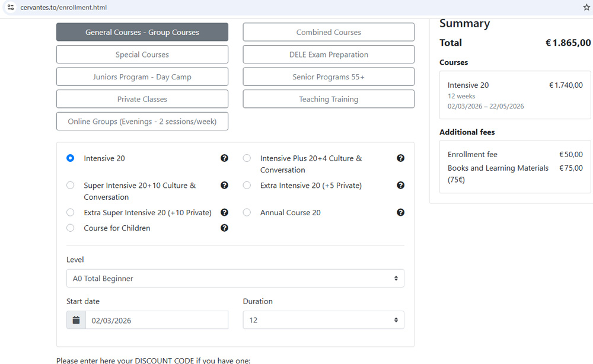Open help icon for Super Intensive 20+10
The width and height of the screenshot is (593, 364).
[x=224, y=185]
